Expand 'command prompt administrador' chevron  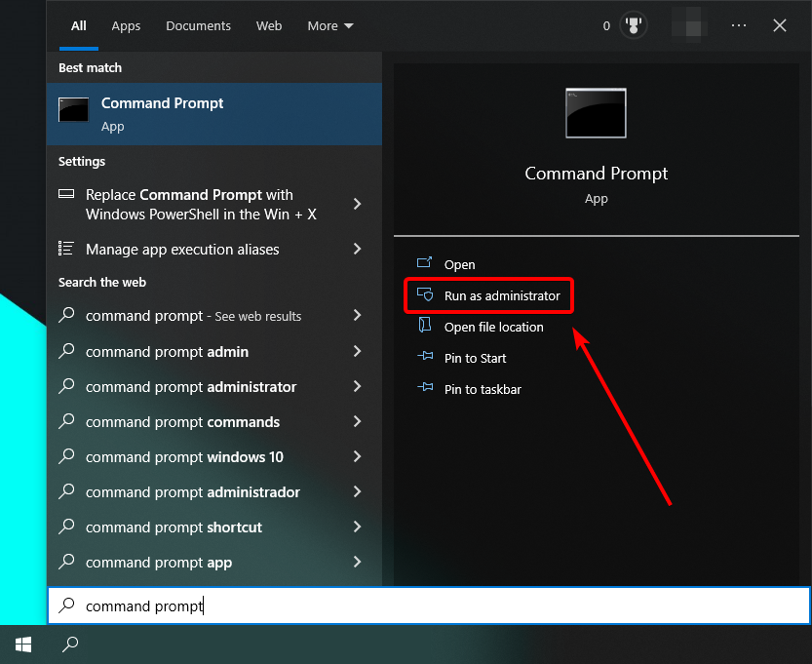[x=357, y=491]
